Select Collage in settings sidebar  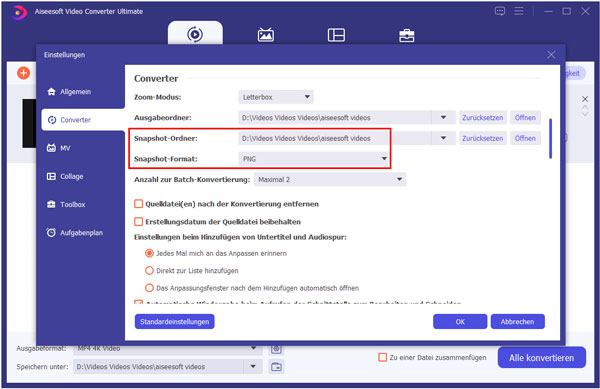point(65,176)
